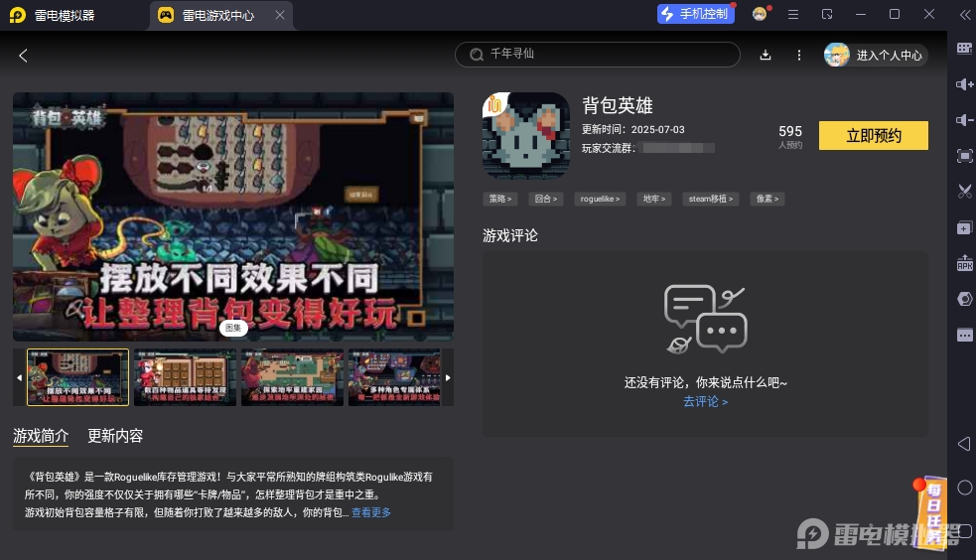Viewport: 976px width, 560px height.
Task: Open user avatar icon in title bar
Action: (x=760, y=14)
